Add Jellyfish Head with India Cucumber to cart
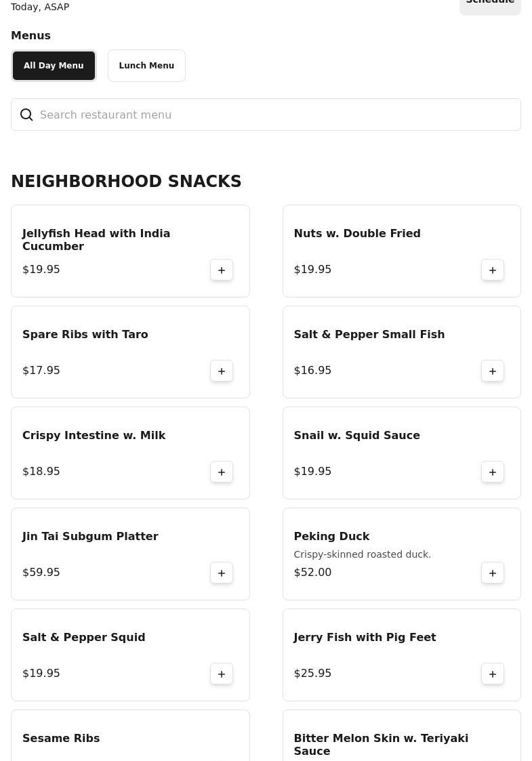This screenshot has height=761, width=532. click(x=222, y=270)
